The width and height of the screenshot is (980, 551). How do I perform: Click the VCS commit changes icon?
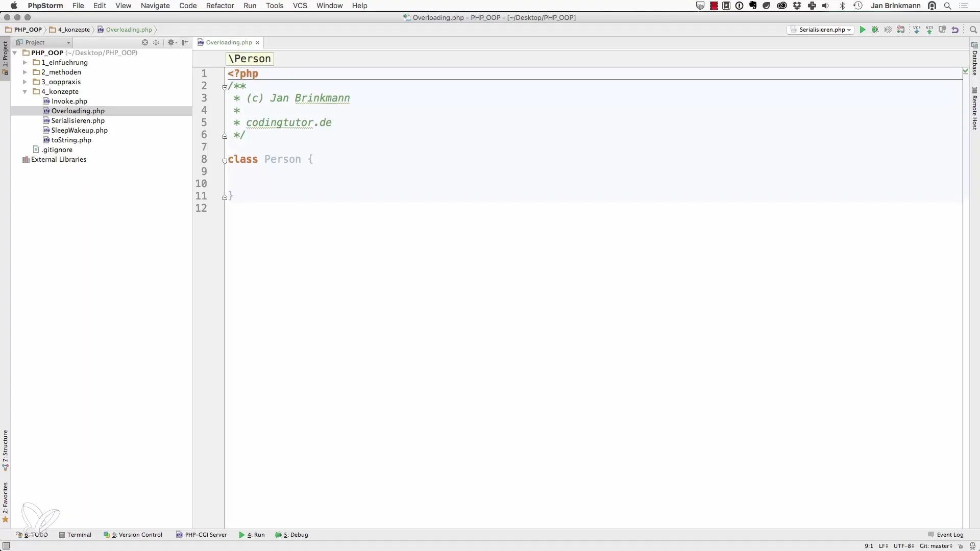[x=929, y=30]
